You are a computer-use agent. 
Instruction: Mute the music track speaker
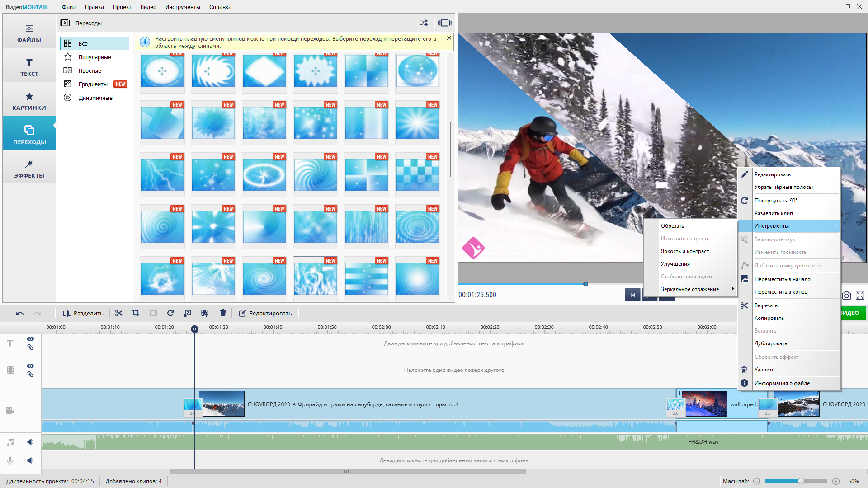point(30,442)
